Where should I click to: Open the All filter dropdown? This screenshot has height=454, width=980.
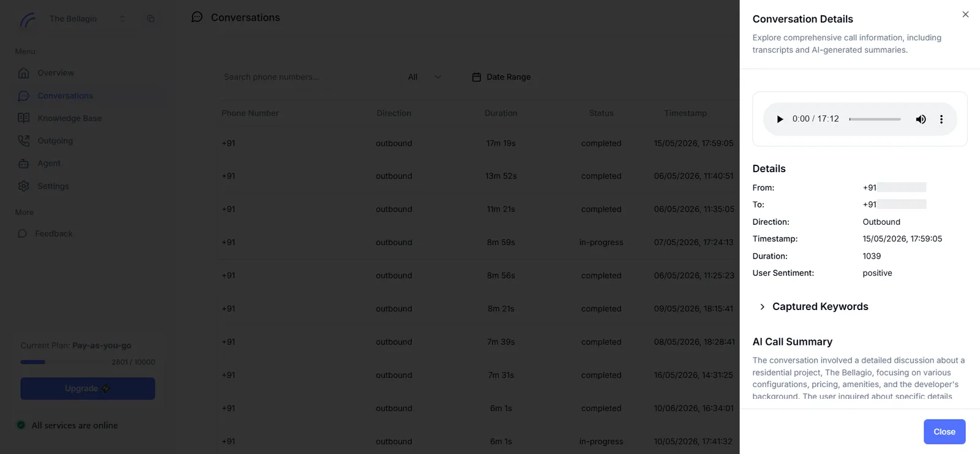click(x=424, y=77)
